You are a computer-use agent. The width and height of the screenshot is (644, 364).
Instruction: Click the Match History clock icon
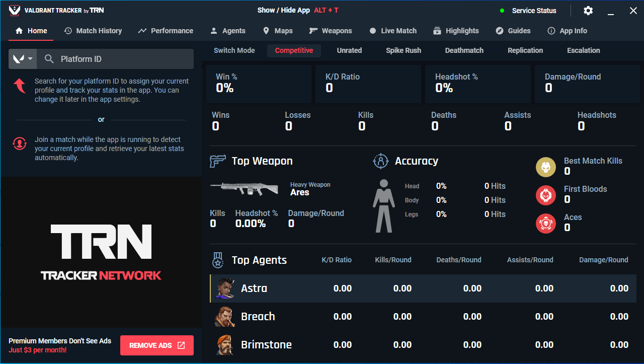68,31
